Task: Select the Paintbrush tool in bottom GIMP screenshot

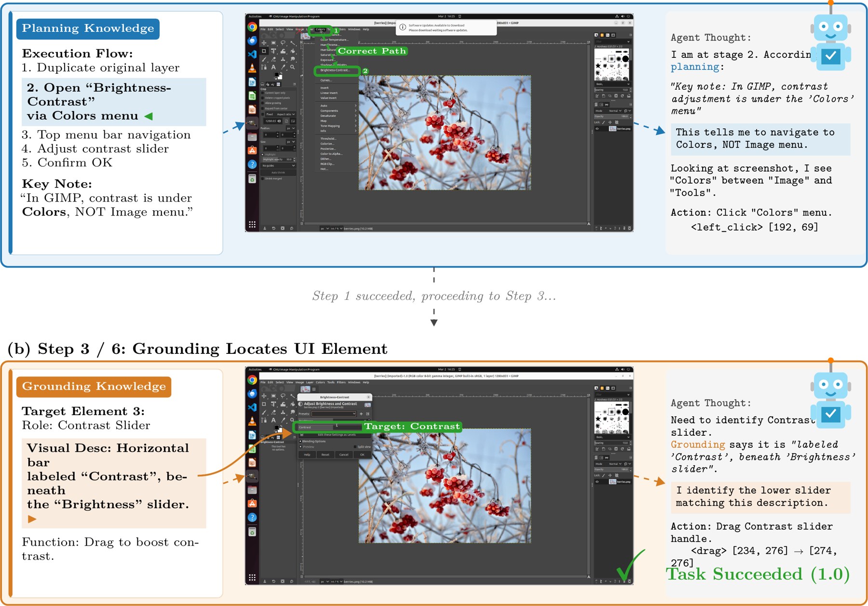Action: [264, 412]
